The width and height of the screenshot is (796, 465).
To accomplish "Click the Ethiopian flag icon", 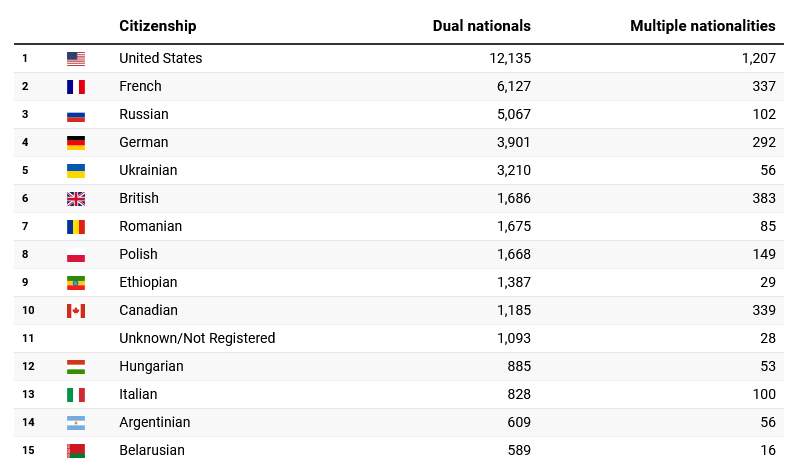I will tap(76, 283).
